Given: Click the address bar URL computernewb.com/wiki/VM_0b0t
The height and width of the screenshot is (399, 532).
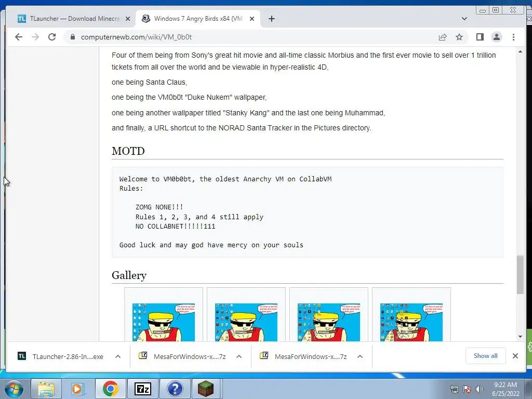Looking at the screenshot, I should pos(137,37).
